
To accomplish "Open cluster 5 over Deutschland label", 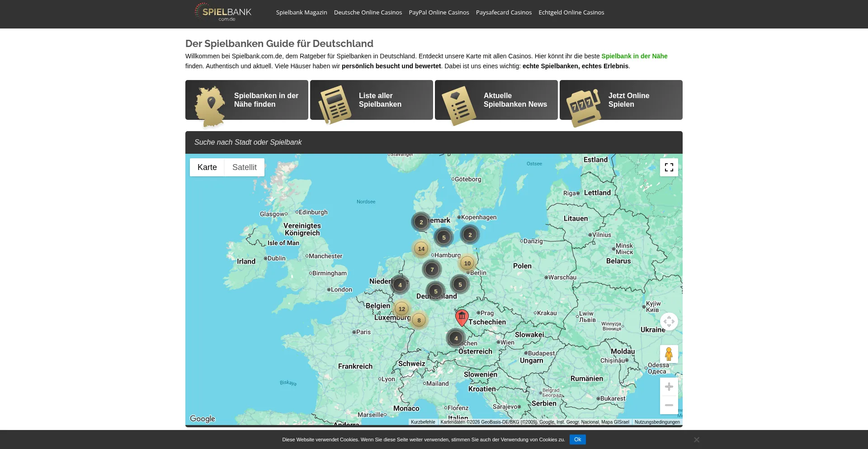I will coord(436,291).
